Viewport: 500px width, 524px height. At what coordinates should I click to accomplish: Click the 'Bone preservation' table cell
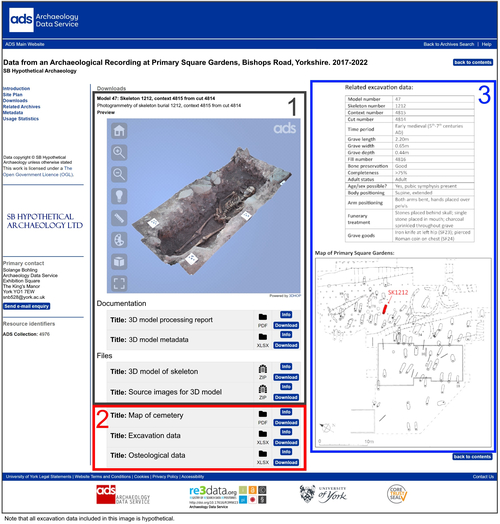369,166
